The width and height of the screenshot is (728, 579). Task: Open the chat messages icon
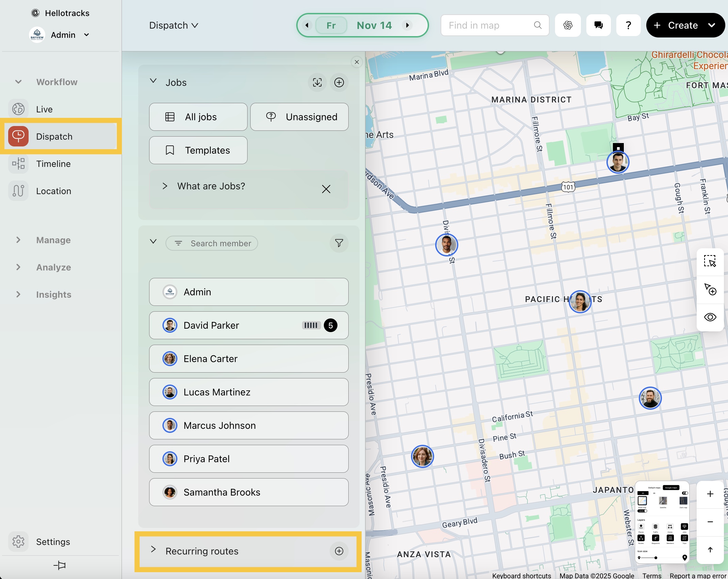click(x=598, y=25)
